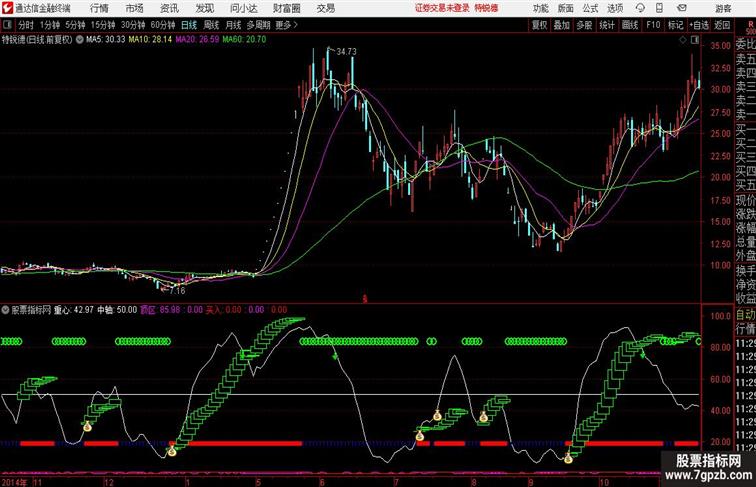756x487 pixels.
Task: Toggle the left panel icon beside 分时
Action: pos(7,25)
